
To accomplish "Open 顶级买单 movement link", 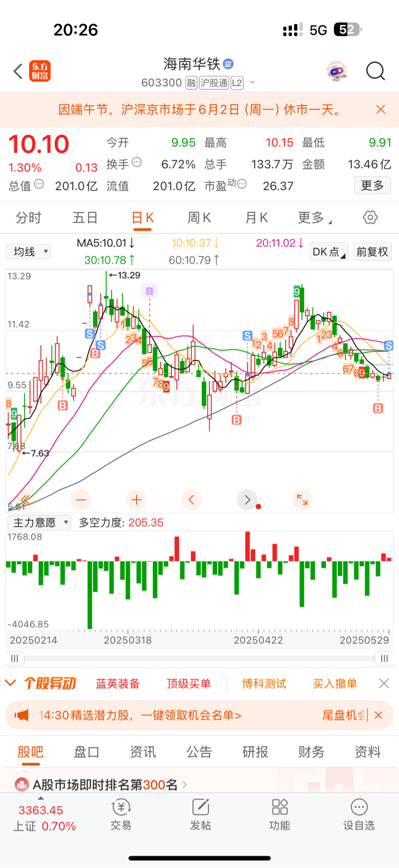I will click(x=189, y=683).
